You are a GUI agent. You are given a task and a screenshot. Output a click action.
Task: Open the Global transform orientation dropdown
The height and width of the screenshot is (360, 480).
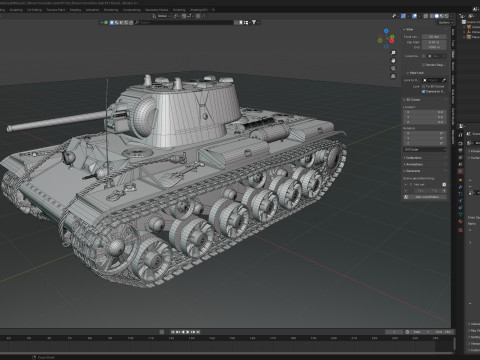tap(163, 16)
